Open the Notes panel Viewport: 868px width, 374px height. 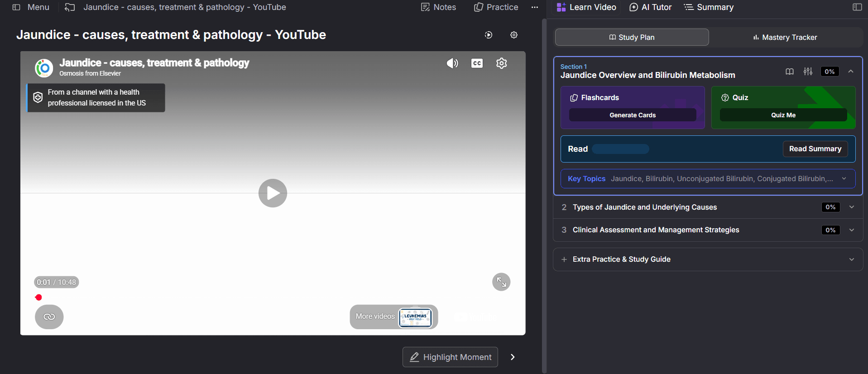point(438,7)
